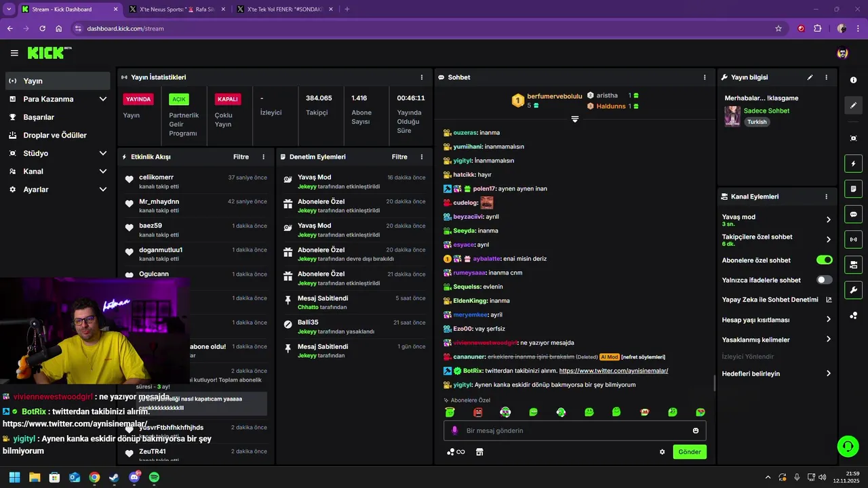868x488 pixels.
Task: Open Yavaş mod settings chevron
Action: (828, 220)
